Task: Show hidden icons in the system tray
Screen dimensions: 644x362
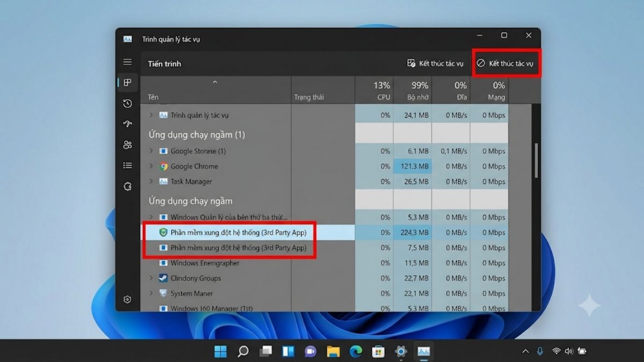Action: coord(525,351)
